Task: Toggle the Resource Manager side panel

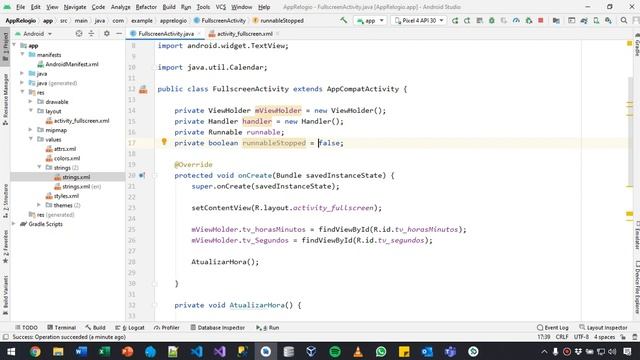Action: pyautogui.click(x=5, y=99)
